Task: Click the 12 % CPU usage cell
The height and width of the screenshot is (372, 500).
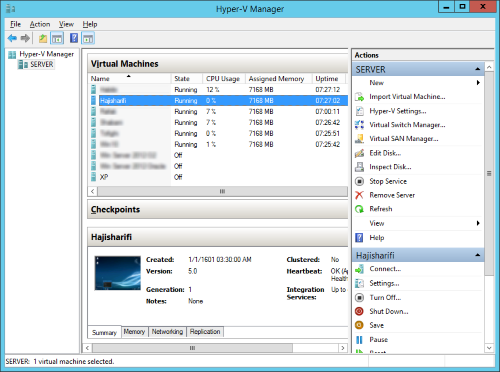Action: (213, 90)
